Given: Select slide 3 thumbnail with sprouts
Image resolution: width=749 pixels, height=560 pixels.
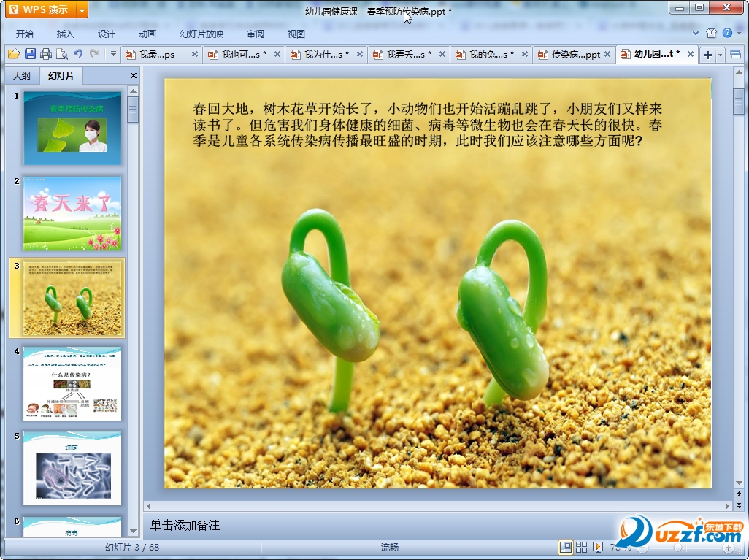Looking at the screenshot, I should [x=72, y=299].
